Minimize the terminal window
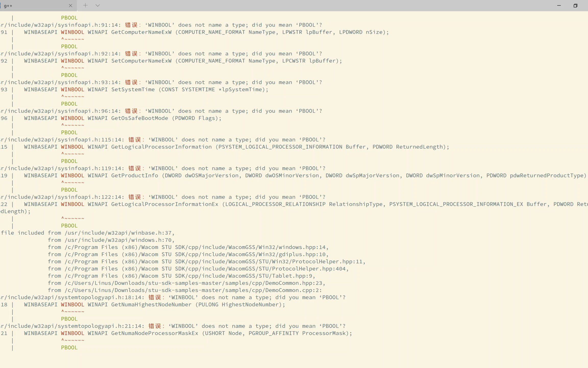Image resolution: width=588 pixels, height=368 pixels. tap(559, 5)
